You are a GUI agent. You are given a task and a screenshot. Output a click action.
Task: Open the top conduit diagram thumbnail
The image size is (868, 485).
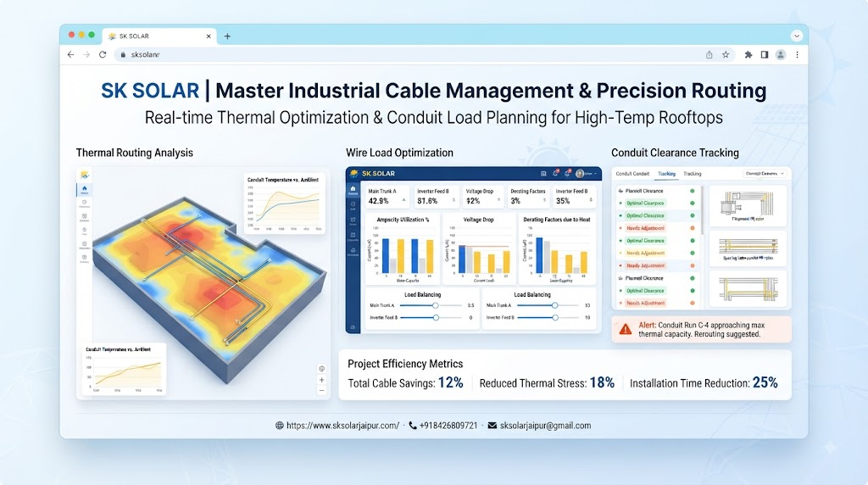click(748, 206)
